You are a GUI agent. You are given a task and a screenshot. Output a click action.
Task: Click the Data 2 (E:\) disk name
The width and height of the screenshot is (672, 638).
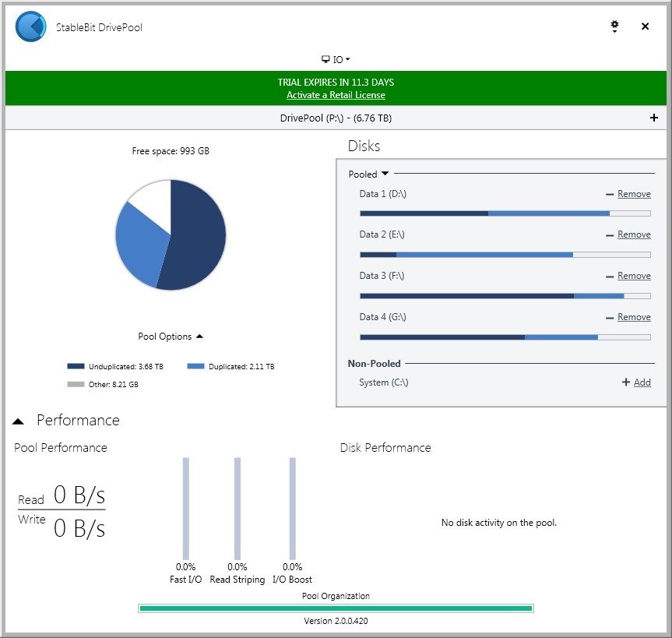click(382, 234)
